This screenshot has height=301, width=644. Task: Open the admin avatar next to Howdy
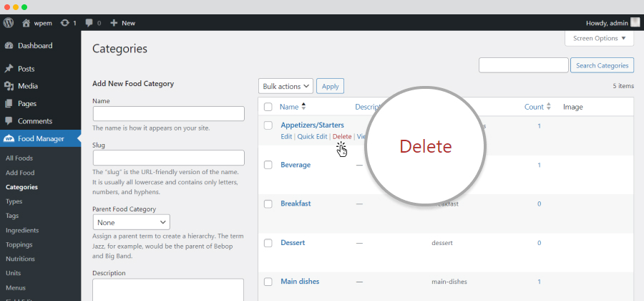(x=635, y=23)
